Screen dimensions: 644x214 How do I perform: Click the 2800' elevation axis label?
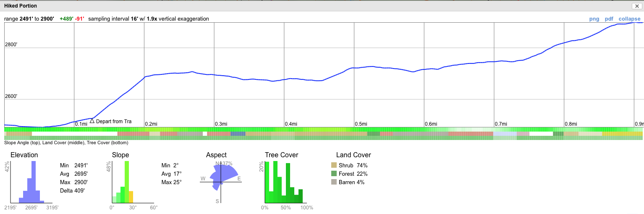(11, 45)
